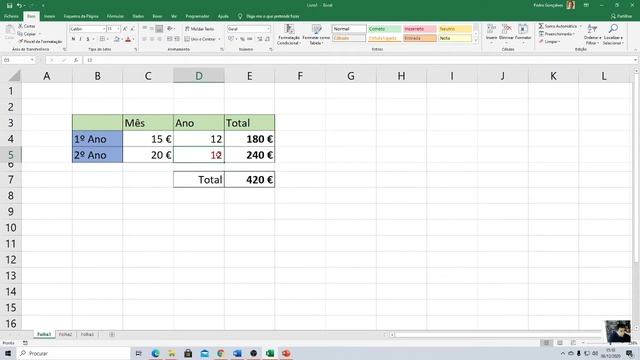Open font name dropdown (Calibri)
Viewport: 640px width, 360px height.
pyautogui.click(x=104, y=29)
